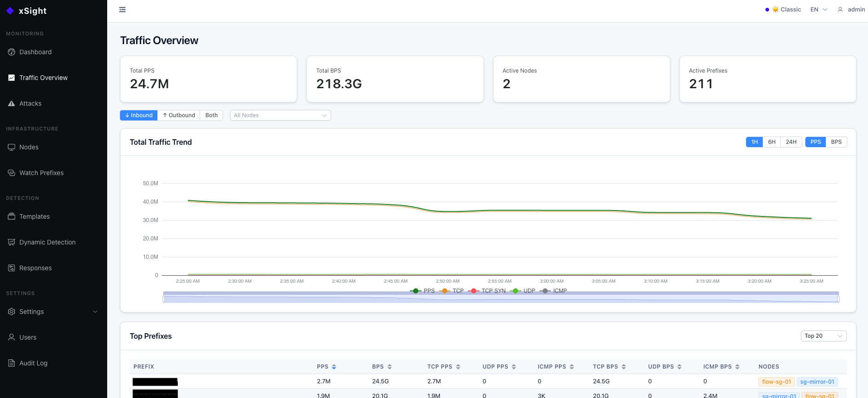
Task: Click the Dynamic Detection icon
Action: [x=11, y=242]
